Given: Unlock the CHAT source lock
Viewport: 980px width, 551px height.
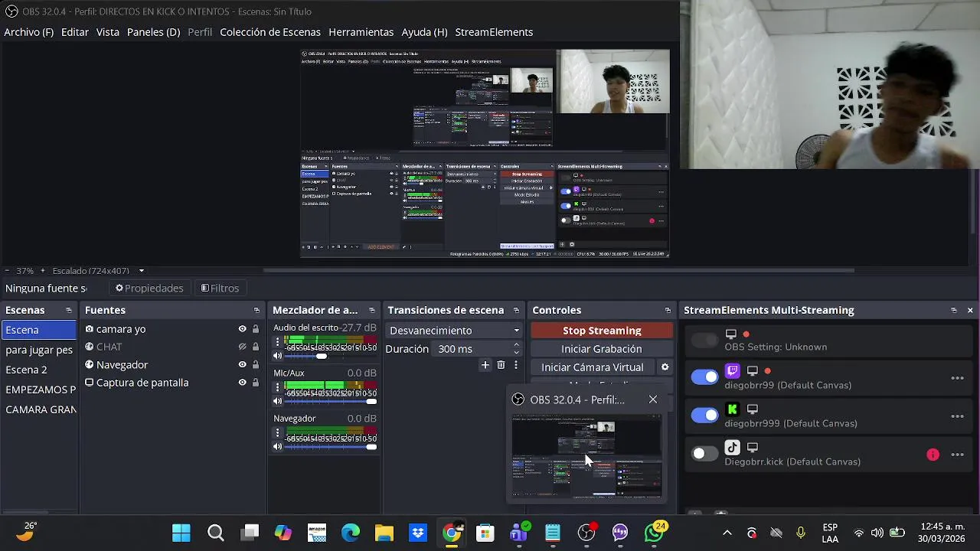Looking at the screenshot, I should tap(256, 347).
